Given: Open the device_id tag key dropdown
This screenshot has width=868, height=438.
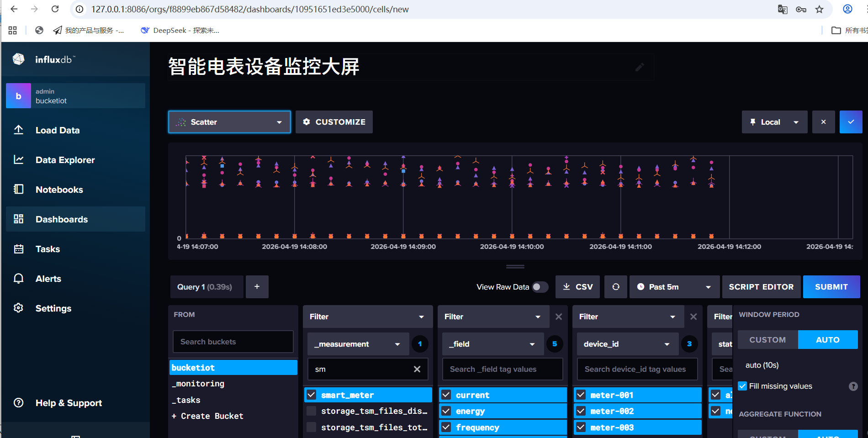Looking at the screenshot, I should click(627, 344).
